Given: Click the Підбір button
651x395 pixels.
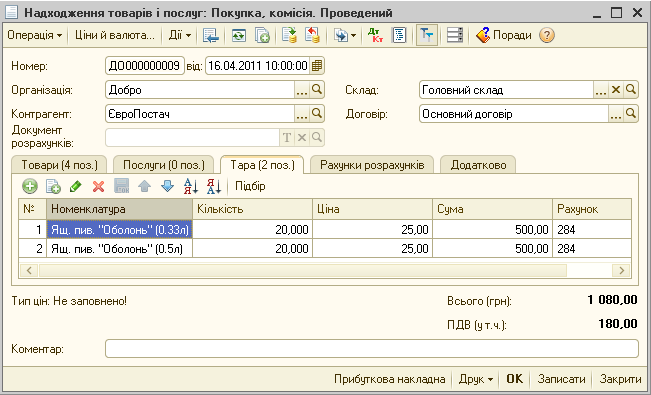Looking at the screenshot, I should click(250, 186).
